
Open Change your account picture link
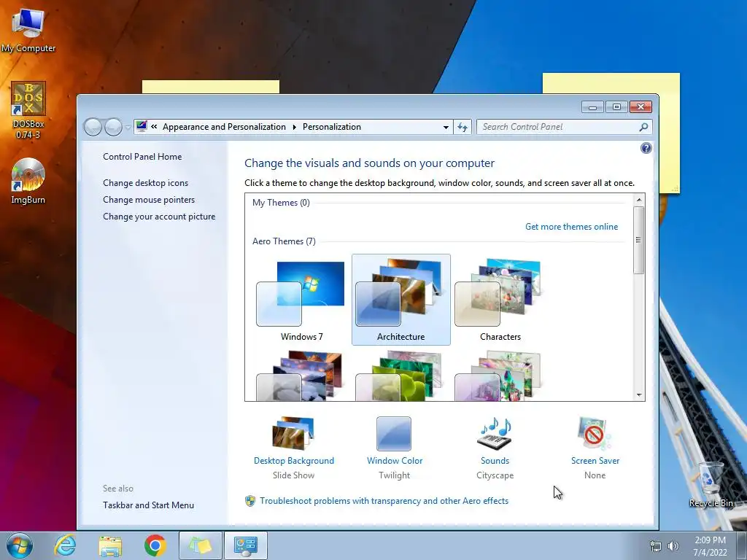pyautogui.click(x=159, y=217)
